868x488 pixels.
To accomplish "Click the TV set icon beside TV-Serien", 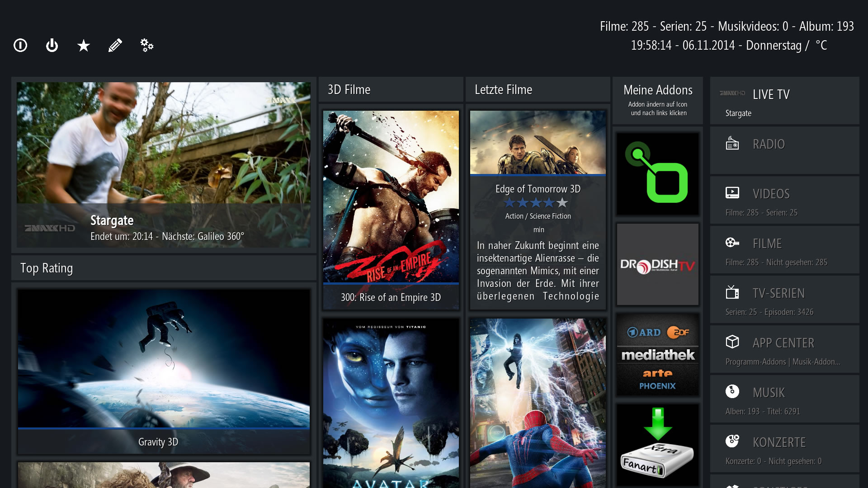I will (x=732, y=292).
